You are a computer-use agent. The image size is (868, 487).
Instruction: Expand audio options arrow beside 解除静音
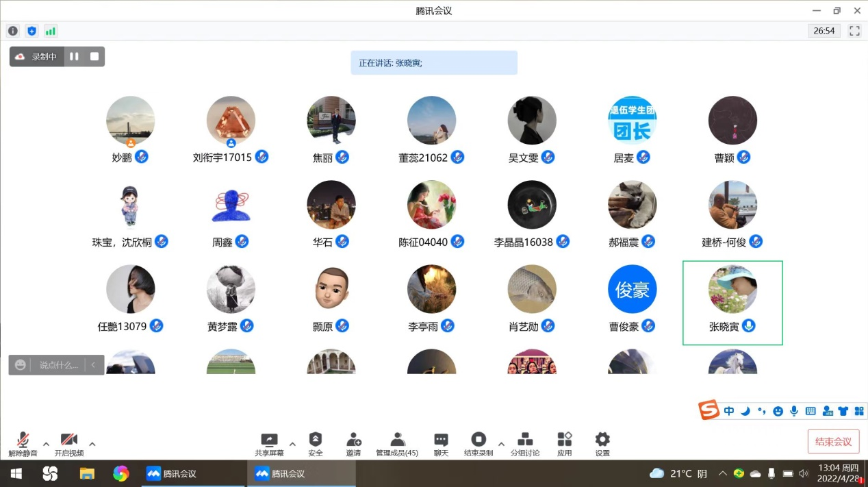coord(46,444)
